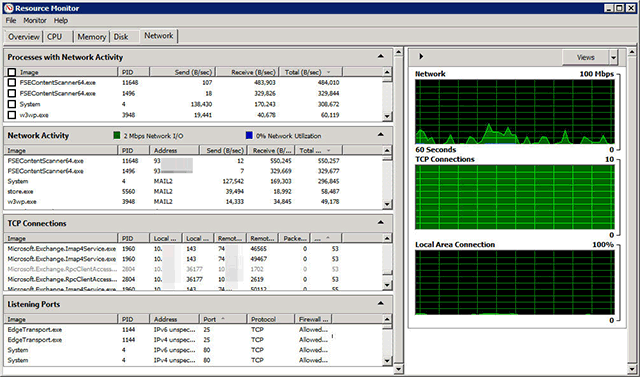Tick the w3wp.exe process checkbox
640x377 pixels.
tap(12, 115)
